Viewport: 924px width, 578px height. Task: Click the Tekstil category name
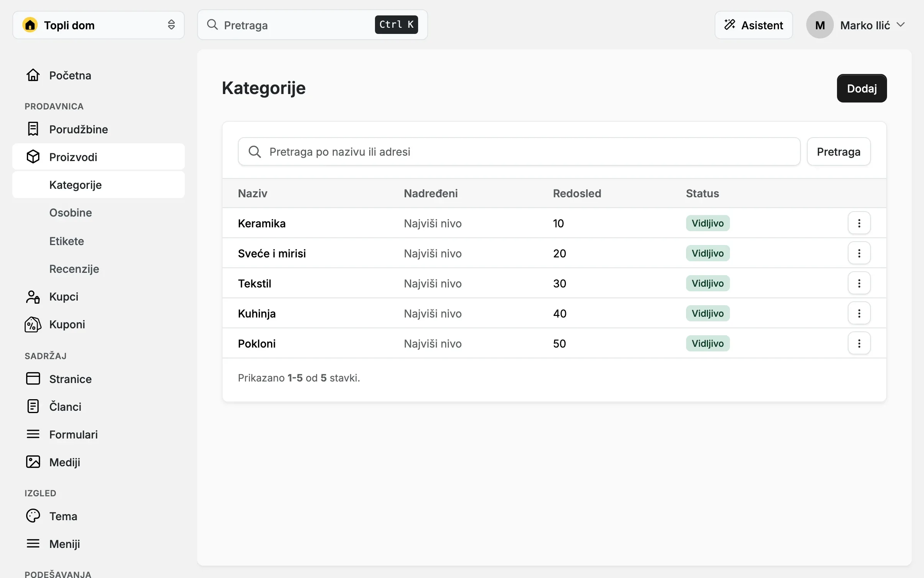point(254,284)
